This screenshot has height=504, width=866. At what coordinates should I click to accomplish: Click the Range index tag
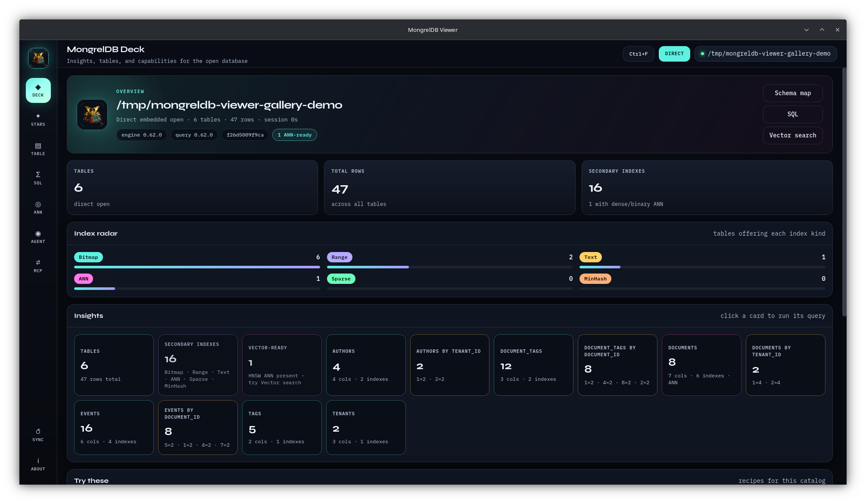tap(340, 257)
